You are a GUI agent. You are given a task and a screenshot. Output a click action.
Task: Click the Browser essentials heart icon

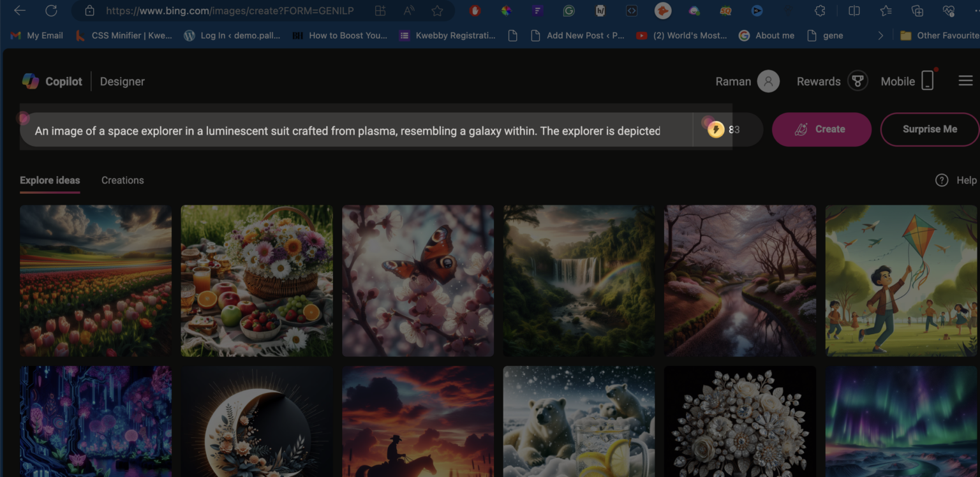(949, 11)
